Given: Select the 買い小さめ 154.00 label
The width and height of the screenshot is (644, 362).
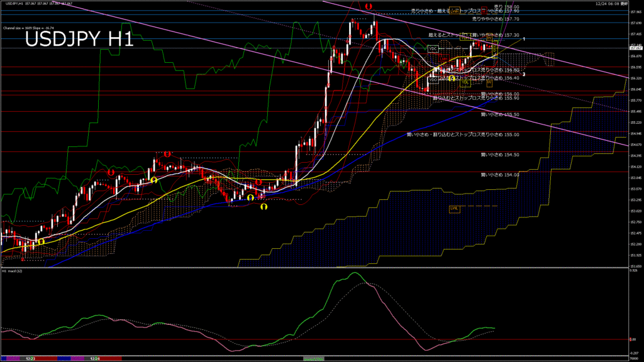Looking at the screenshot, I should 500,175.
